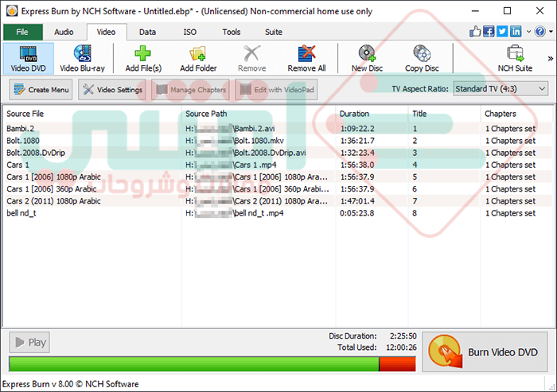Switch to the Audio tab
This screenshot has height=392, width=557.
click(64, 32)
